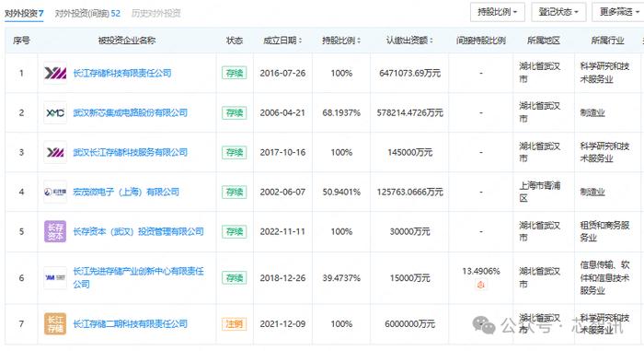The height and width of the screenshot is (351, 644).
Task: Click the 注销 status tag in row 7
Action: pyautogui.click(x=234, y=324)
